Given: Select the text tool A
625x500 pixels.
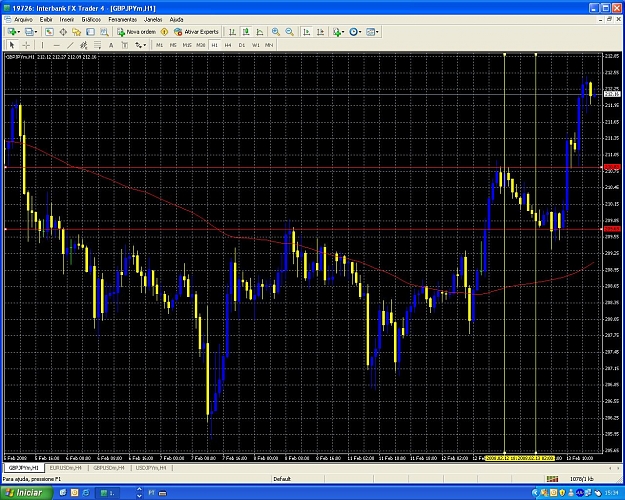Looking at the screenshot, I should 111,45.
